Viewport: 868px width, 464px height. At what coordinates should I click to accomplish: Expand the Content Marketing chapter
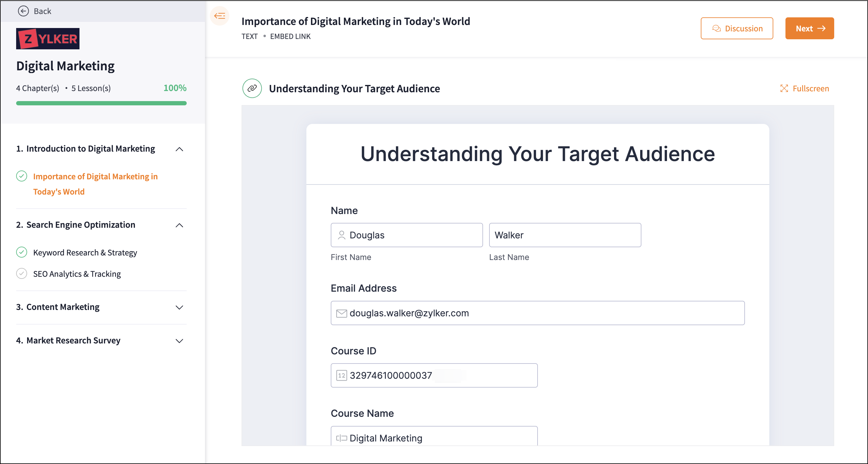[179, 307]
